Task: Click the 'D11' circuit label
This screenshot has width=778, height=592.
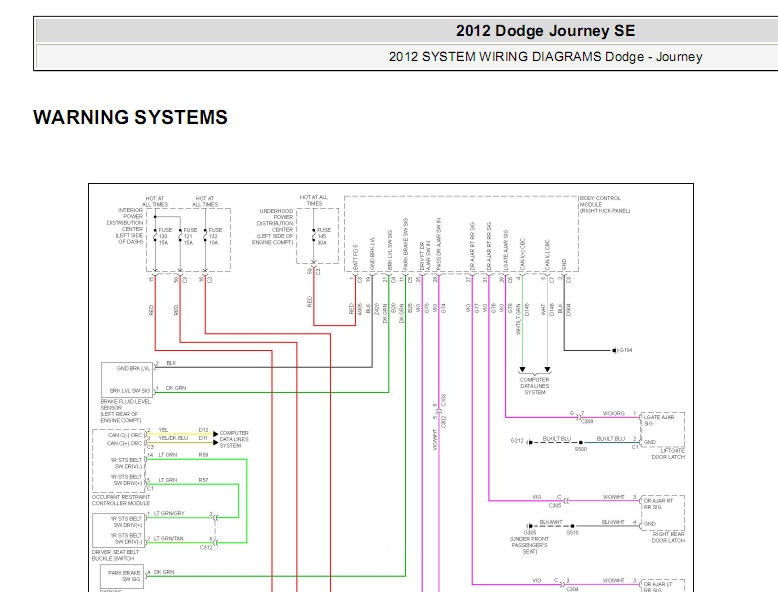Action: (x=203, y=438)
